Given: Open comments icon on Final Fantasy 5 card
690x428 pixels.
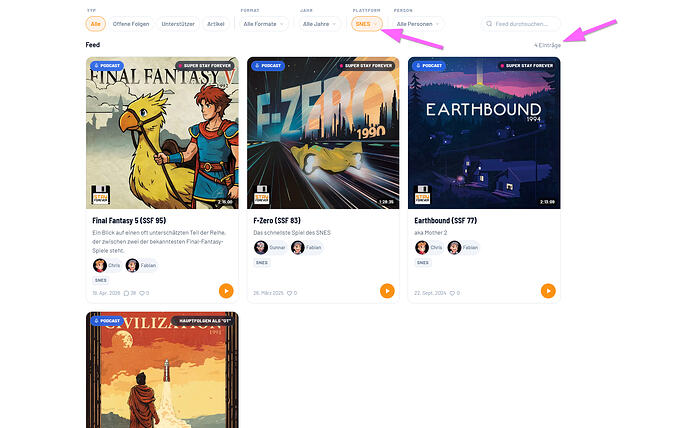Looking at the screenshot, I should 126,293.
